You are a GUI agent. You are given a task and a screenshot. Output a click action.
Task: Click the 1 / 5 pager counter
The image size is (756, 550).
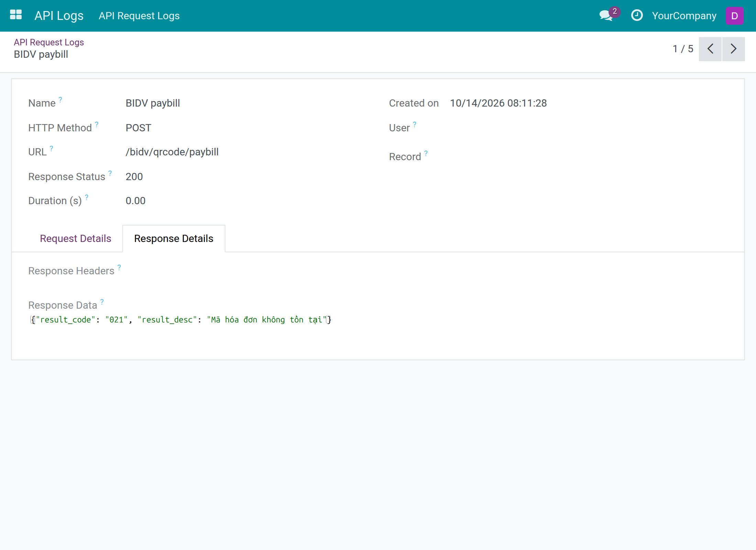683,49
